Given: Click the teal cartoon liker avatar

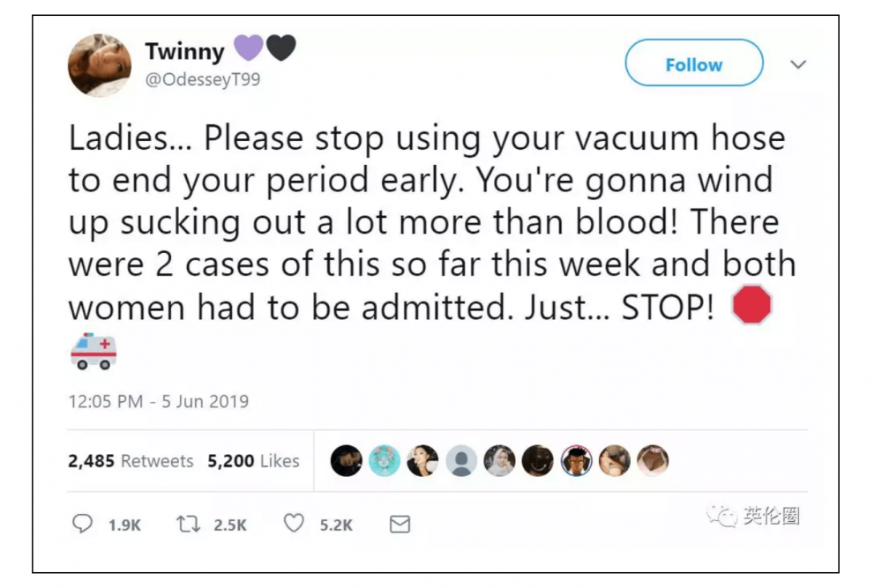Looking at the screenshot, I should tap(385, 460).
